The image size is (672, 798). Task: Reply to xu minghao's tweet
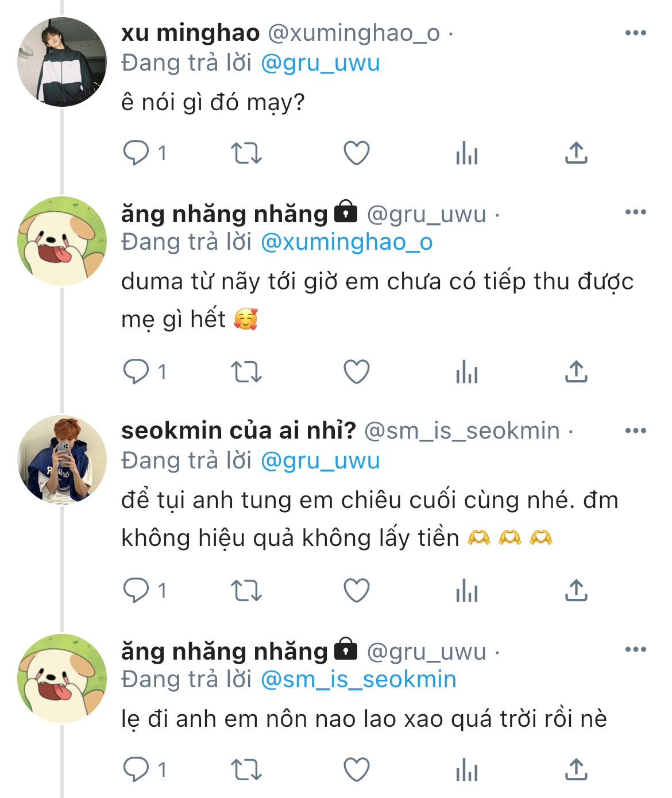(x=136, y=153)
